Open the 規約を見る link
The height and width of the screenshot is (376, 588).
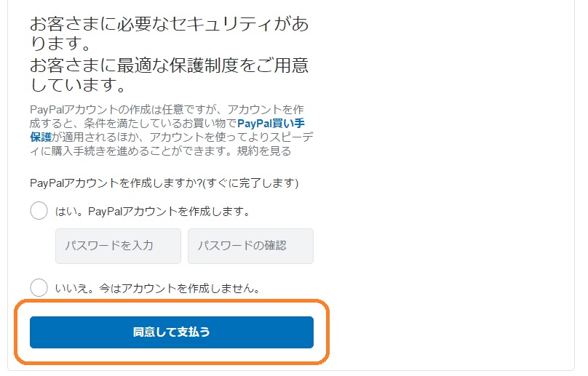tap(263, 151)
